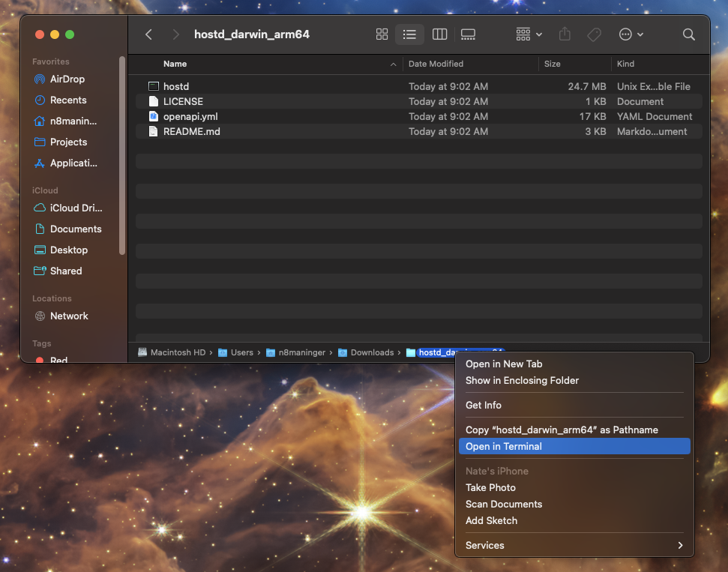The image size is (728, 572).
Task: Click the Share toolbar icon
Action: (565, 34)
